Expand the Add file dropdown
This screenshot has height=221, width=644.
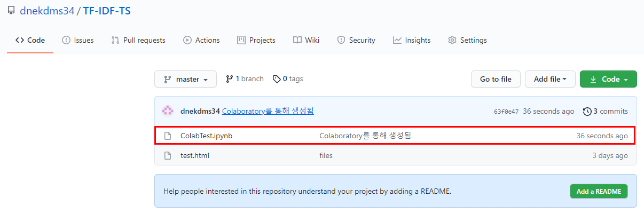click(x=550, y=79)
